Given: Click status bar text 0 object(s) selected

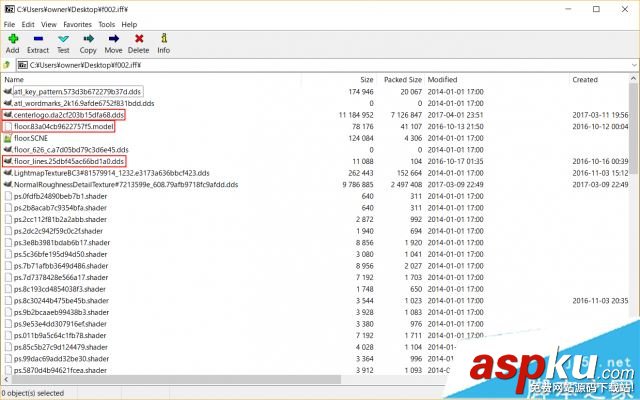Looking at the screenshot, I should (33, 393).
